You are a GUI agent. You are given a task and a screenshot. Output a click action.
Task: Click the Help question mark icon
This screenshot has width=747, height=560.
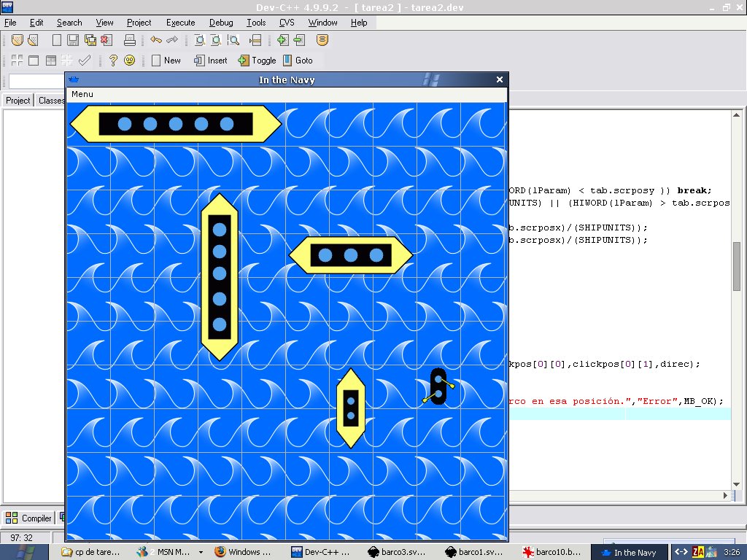(x=113, y=60)
